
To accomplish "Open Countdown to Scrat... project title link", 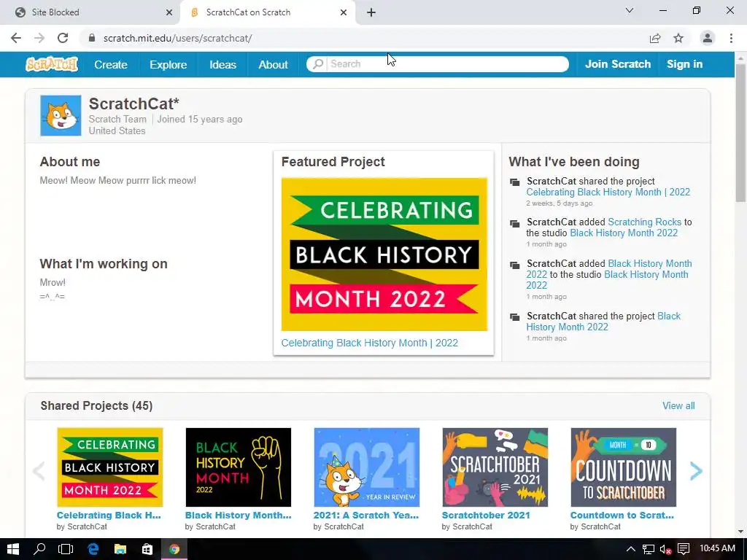I will [x=622, y=516].
